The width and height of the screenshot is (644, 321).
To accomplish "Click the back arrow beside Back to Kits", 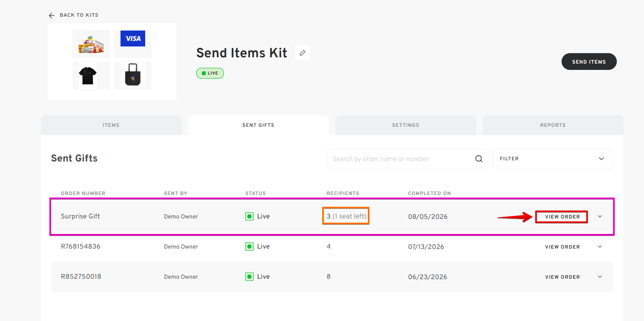I will [51, 15].
